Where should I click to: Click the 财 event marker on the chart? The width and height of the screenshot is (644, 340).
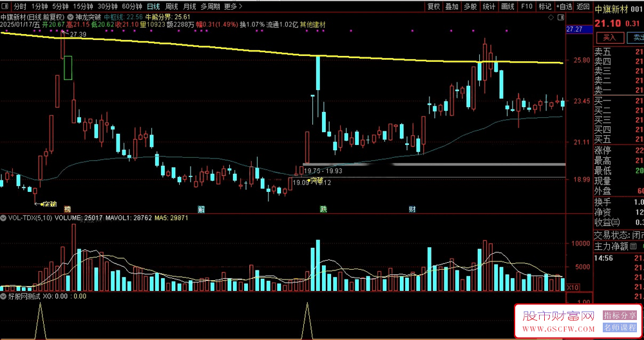tap(412, 209)
